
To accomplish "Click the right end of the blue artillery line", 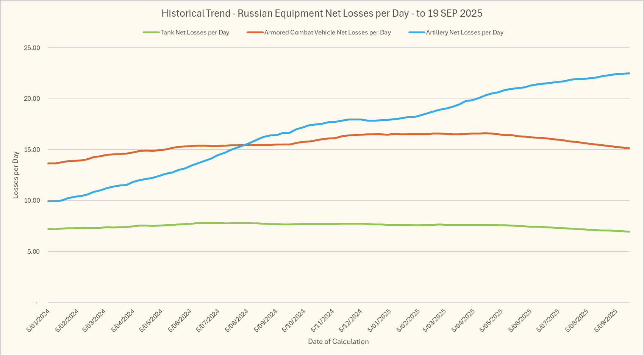I will [x=628, y=73].
